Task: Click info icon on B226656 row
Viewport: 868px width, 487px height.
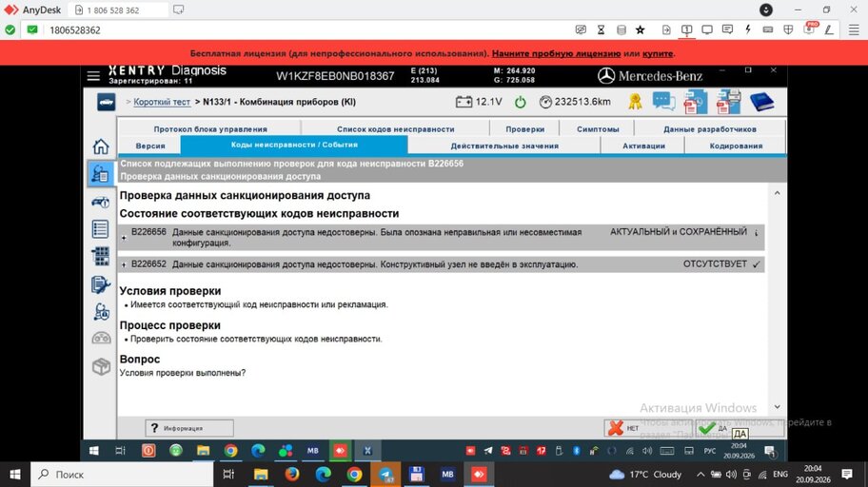Action: pyautogui.click(x=757, y=233)
